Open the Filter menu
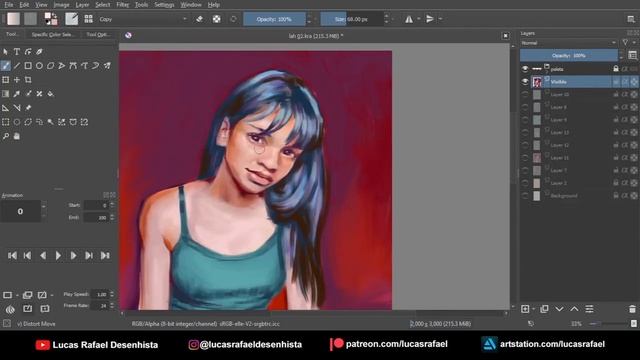Screen dimensions: 640x360 pos(122,5)
